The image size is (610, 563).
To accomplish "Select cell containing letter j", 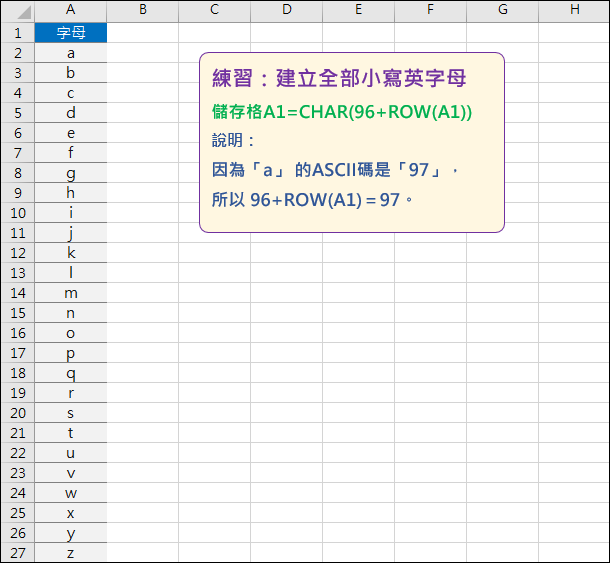I will pyautogui.click(x=70, y=233).
